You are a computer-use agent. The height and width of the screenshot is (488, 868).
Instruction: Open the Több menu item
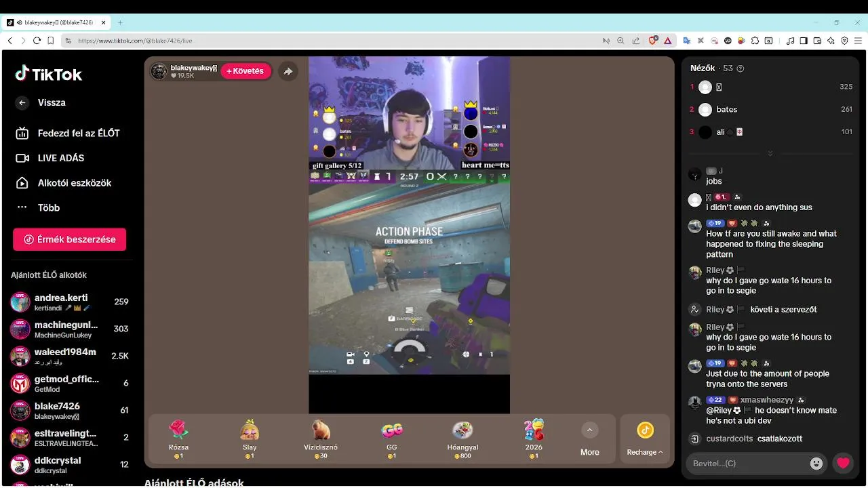(x=38, y=208)
